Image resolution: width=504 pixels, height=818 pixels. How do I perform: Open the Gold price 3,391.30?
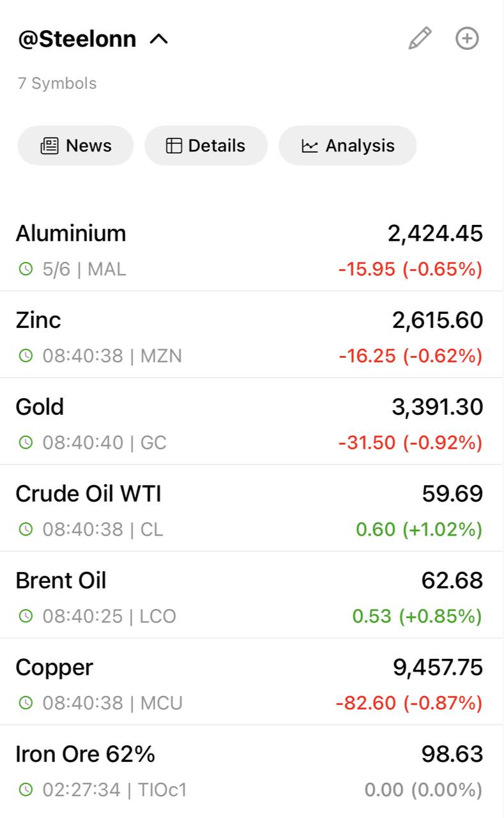438,407
